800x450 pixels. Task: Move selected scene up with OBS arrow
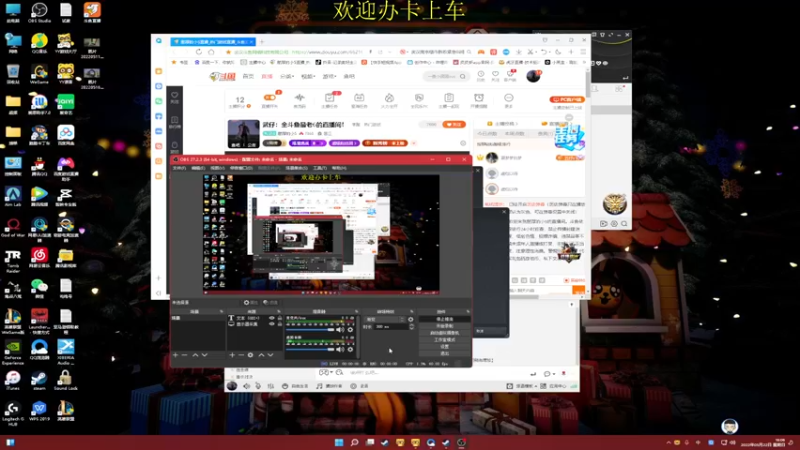coord(195,355)
